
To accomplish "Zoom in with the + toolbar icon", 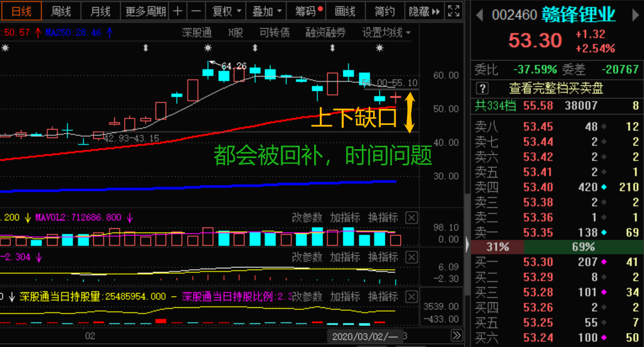I will pos(177,11).
